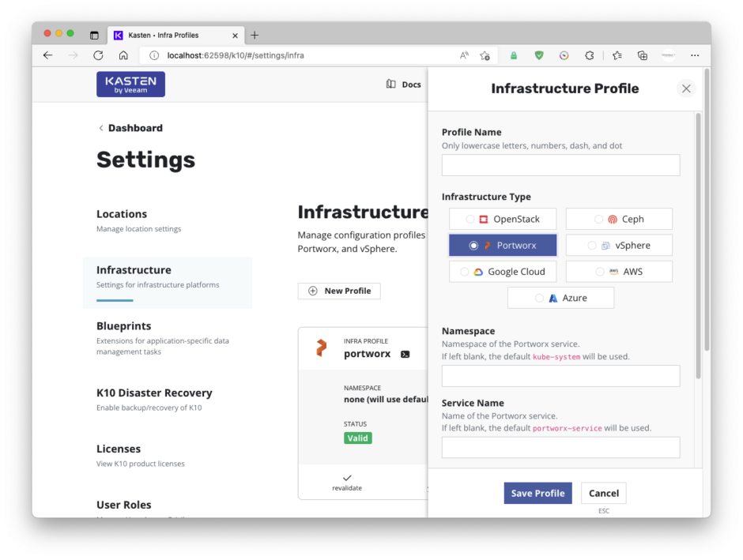Select the Azure infrastructure option
The image size is (743, 560).
point(560,298)
